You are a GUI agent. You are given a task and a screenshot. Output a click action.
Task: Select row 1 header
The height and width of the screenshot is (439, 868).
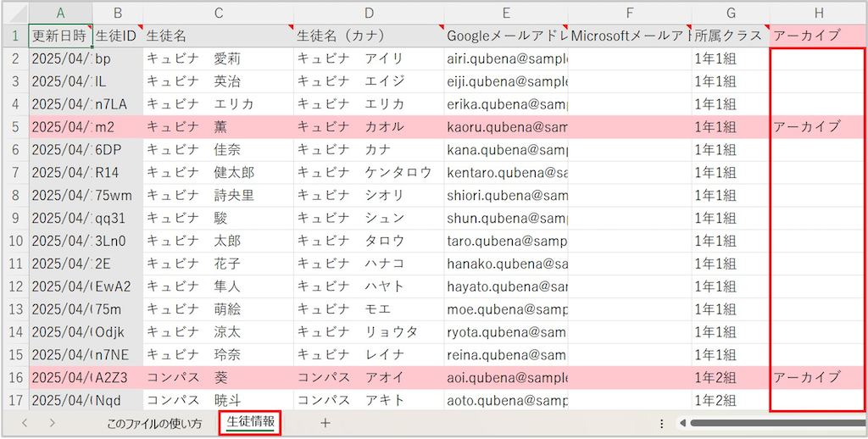pyautogui.click(x=15, y=36)
